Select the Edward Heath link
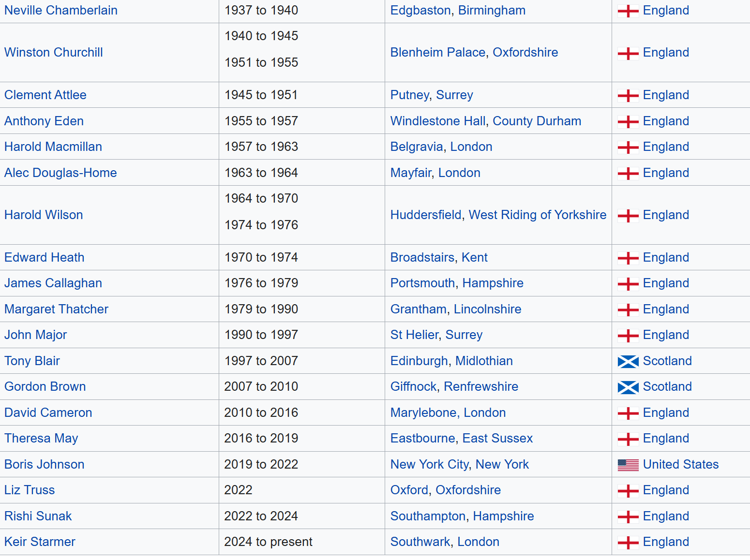 [45, 258]
